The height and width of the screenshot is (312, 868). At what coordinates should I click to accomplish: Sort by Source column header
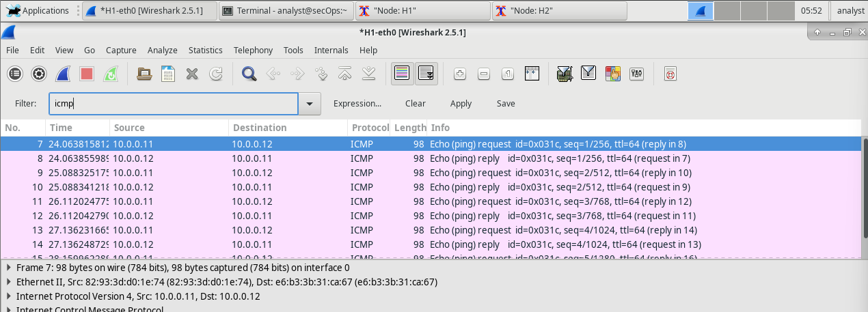tap(169, 128)
